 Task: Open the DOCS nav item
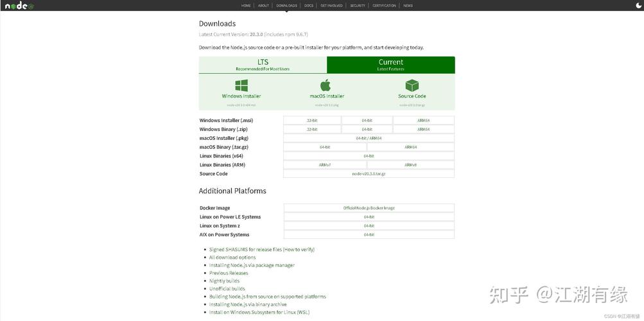[x=309, y=6]
